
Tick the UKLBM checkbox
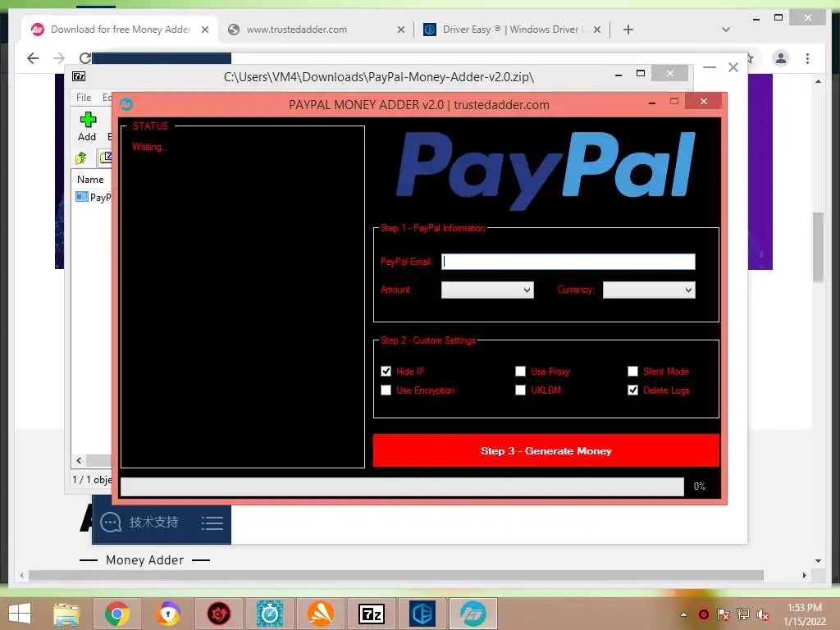click(x=520, y=390)
